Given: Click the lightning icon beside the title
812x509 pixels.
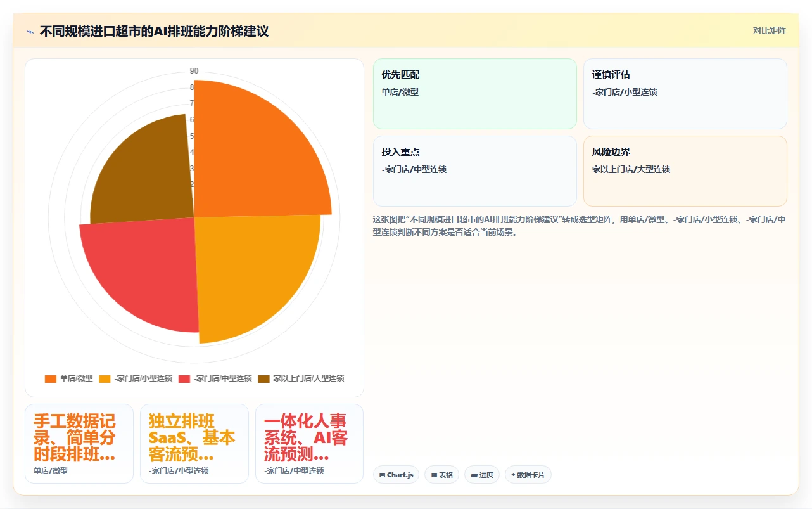Looking at the screenshot, I should coord(30,32).
